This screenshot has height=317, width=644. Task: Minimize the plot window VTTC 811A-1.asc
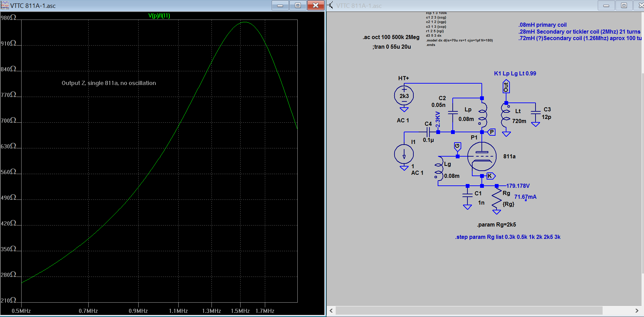[280, 5]
